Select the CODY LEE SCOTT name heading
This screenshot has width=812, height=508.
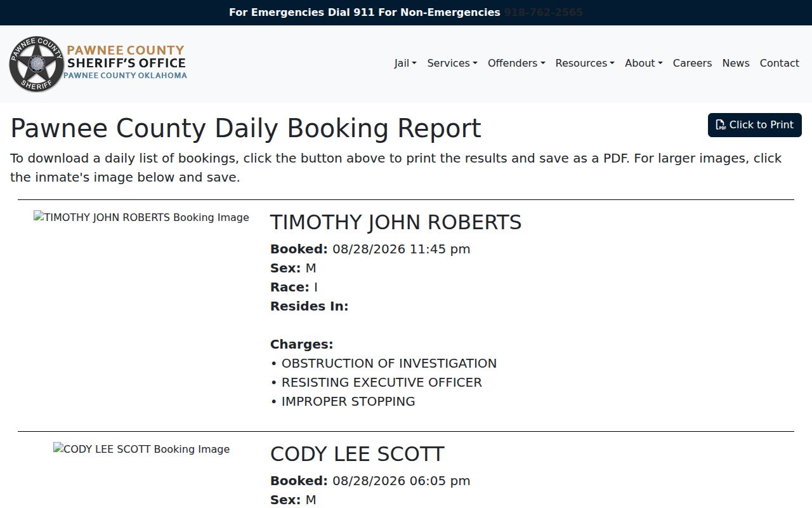pos(357,454)
